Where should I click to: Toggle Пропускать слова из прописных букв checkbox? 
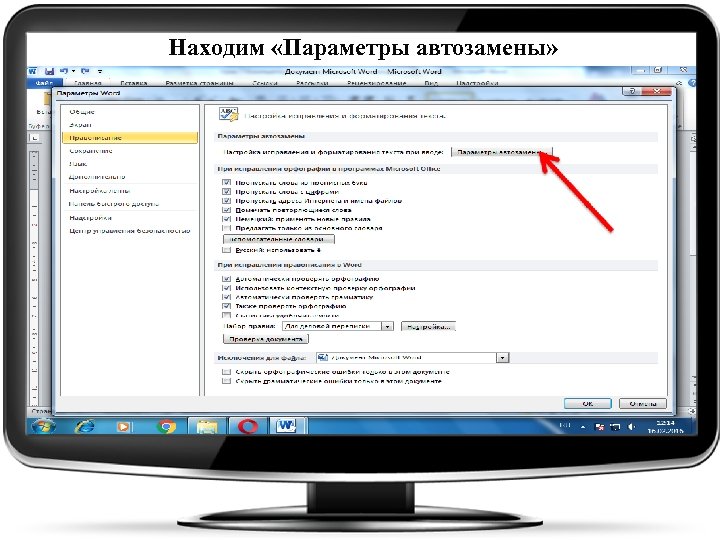pos(226,182)
